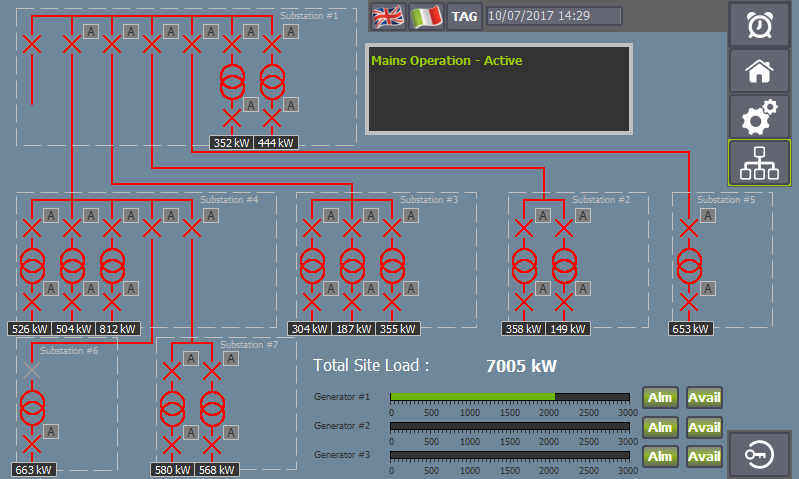Click Generator #2 Avail button

click(x=704, y=427)
